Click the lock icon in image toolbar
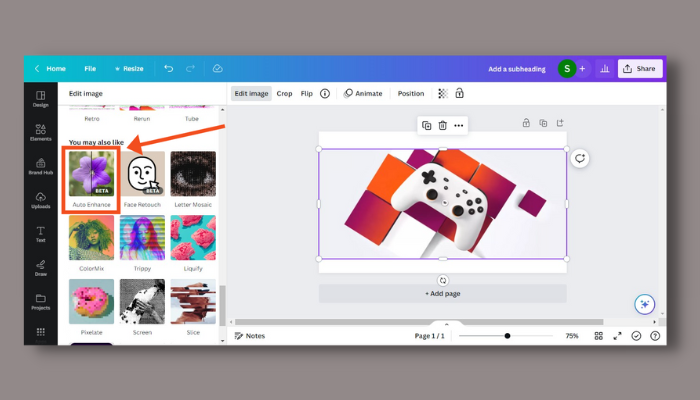Viewport: 700px width, 400px height. [459, 93]
